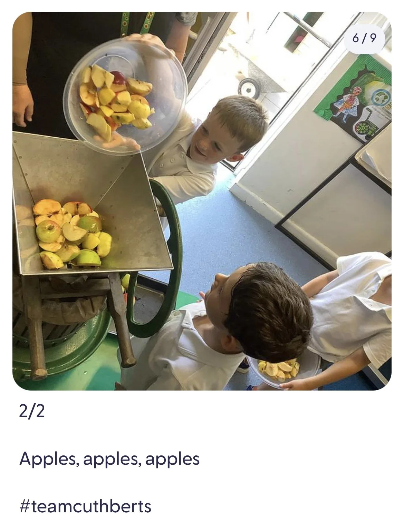Screen dimensions: 404x532
Task: Click the "2/2" caption line
Action: tap(32, 411)
